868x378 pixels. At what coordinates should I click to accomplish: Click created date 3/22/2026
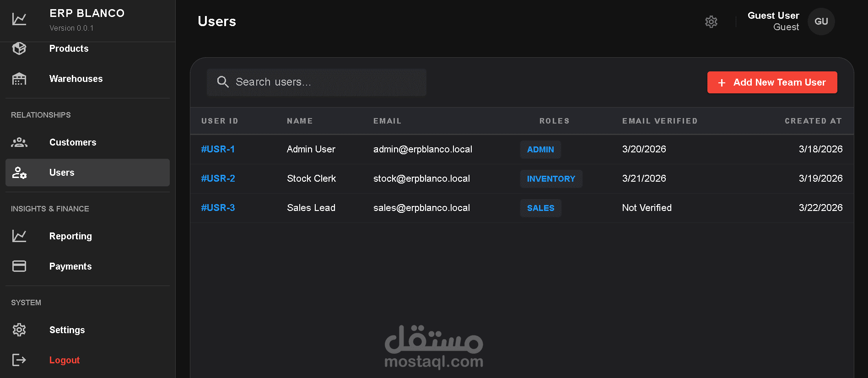tap(820, 208)
